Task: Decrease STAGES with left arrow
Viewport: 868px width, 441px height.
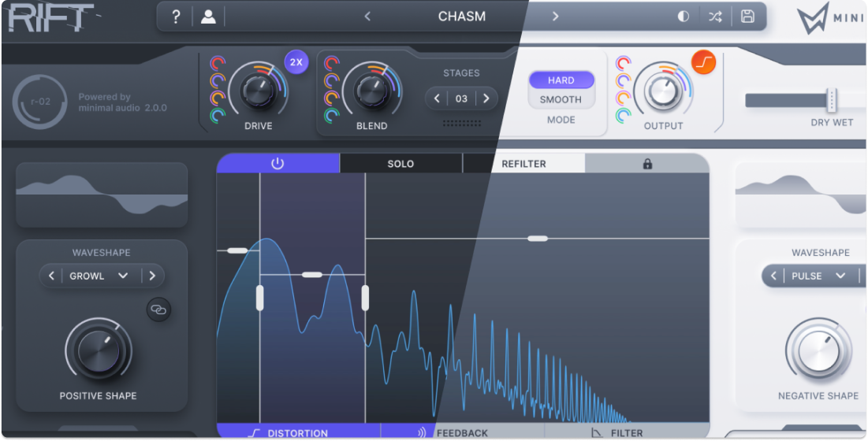Action: click(437, 98)
